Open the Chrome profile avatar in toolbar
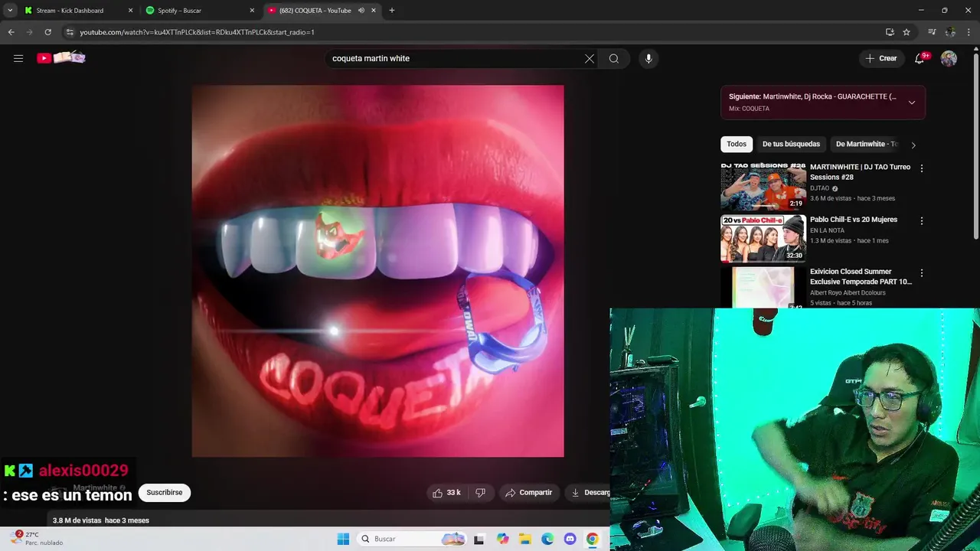980x551 pixels. (x=950, y=32)
